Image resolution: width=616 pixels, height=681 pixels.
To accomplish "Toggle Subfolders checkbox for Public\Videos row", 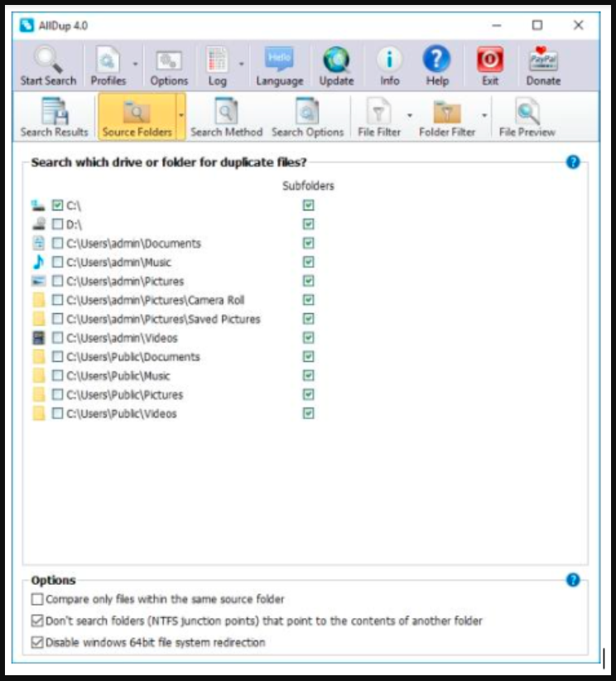I will (308, 413).
